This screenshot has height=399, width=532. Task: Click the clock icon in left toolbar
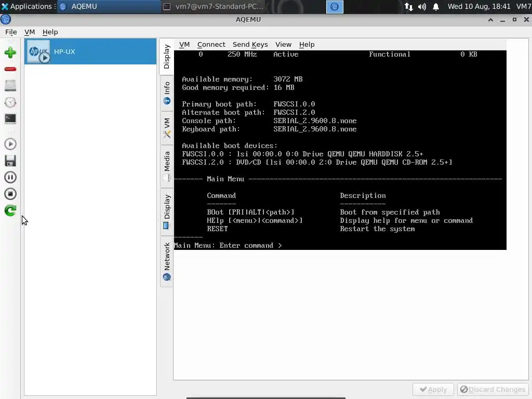coord(10,102)
